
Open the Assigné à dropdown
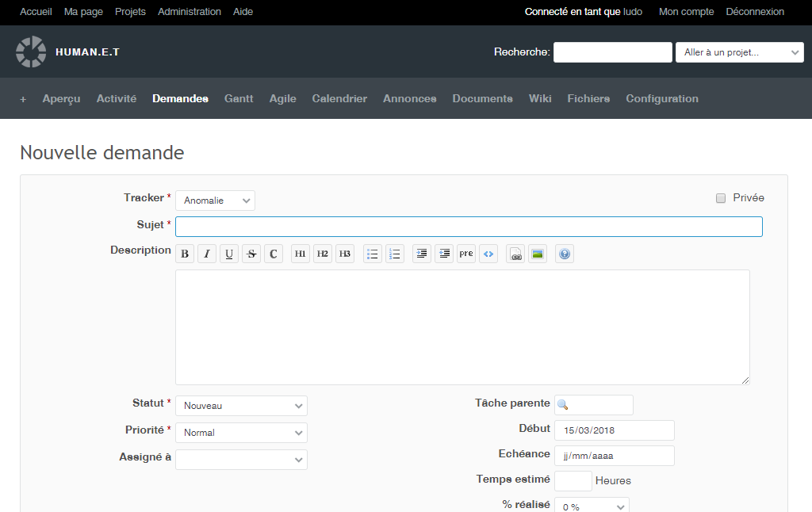(241, 460)
